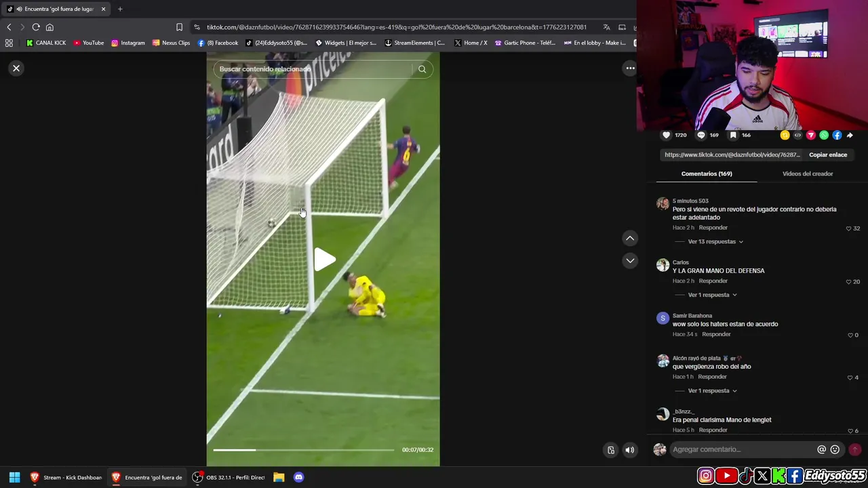Open Discord from taskbar

pyautogui.click(x=299, y=477)
